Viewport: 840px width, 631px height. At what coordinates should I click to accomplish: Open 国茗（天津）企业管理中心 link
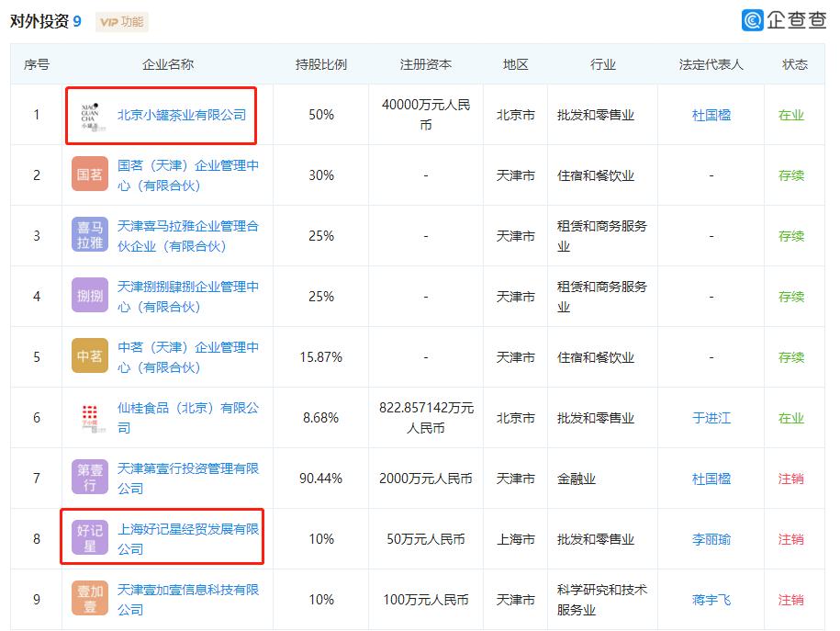188,175
